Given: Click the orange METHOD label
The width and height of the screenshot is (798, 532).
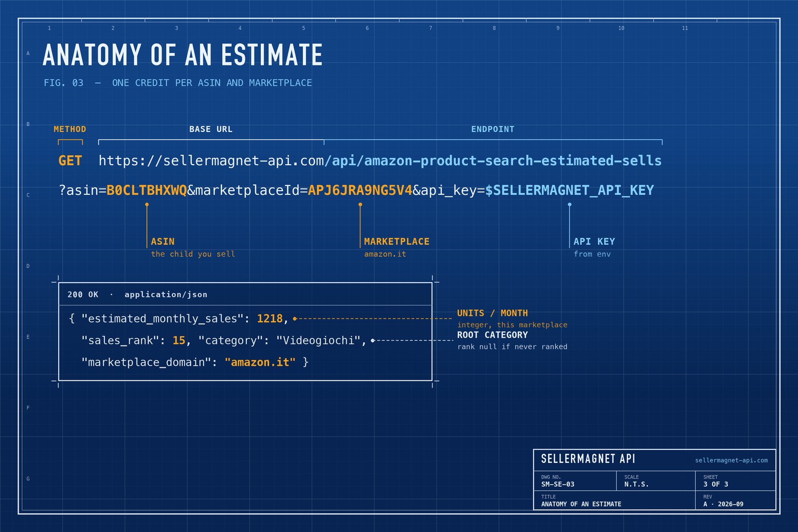Looking at the screenshot, I should pos(70,129).
